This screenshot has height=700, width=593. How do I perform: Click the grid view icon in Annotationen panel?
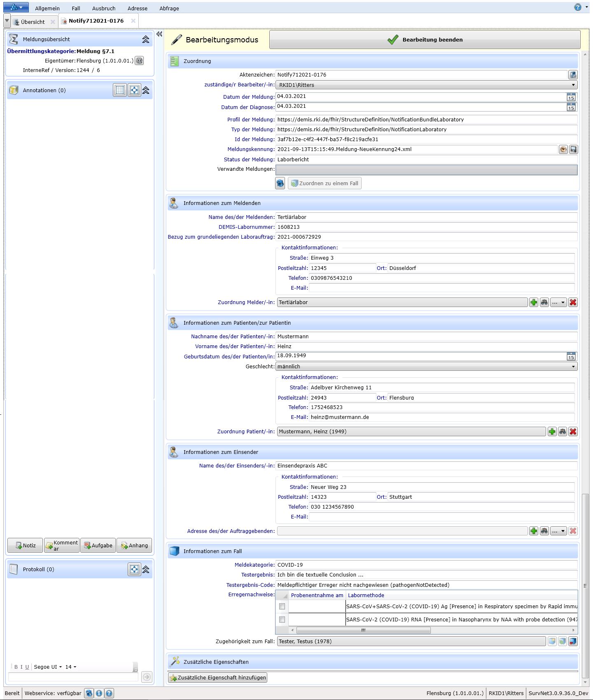point(120,91)
